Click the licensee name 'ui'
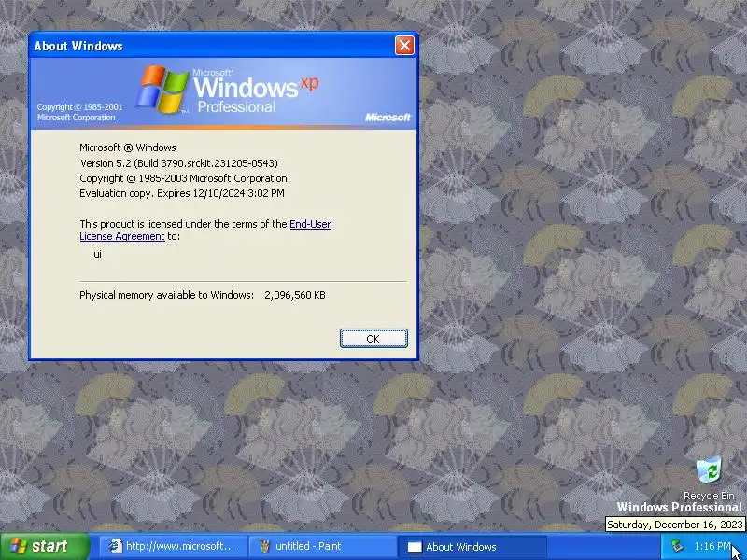Screen dimensions: 747x560 click(x=98, y=254)
